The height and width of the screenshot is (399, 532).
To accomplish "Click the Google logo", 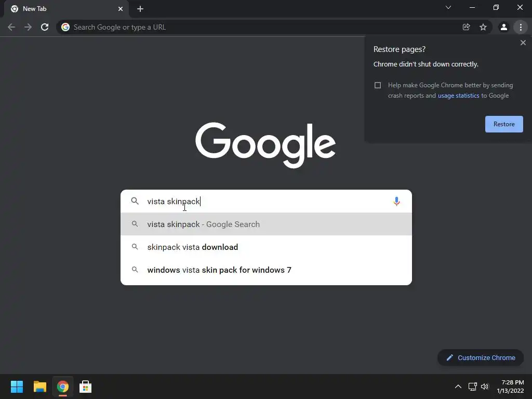I will (x=265, y=145).
